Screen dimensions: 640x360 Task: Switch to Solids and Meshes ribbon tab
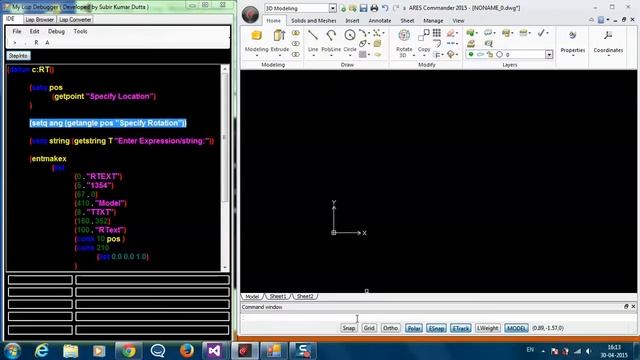click(x=313, y=20)
